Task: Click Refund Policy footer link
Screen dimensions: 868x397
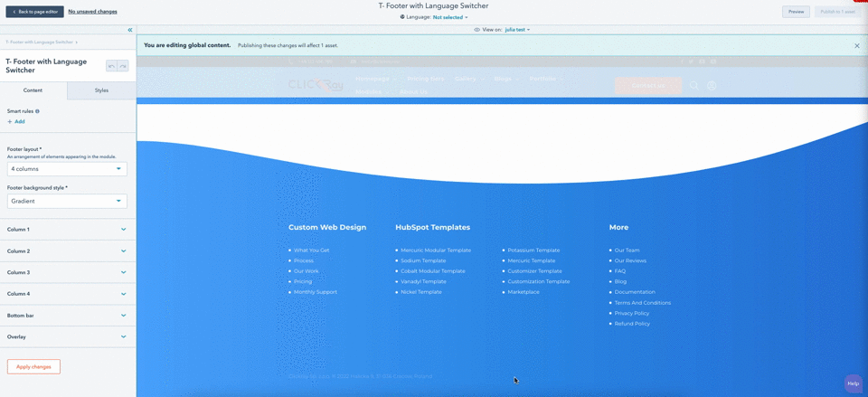Action: click(x=632, y=324)
